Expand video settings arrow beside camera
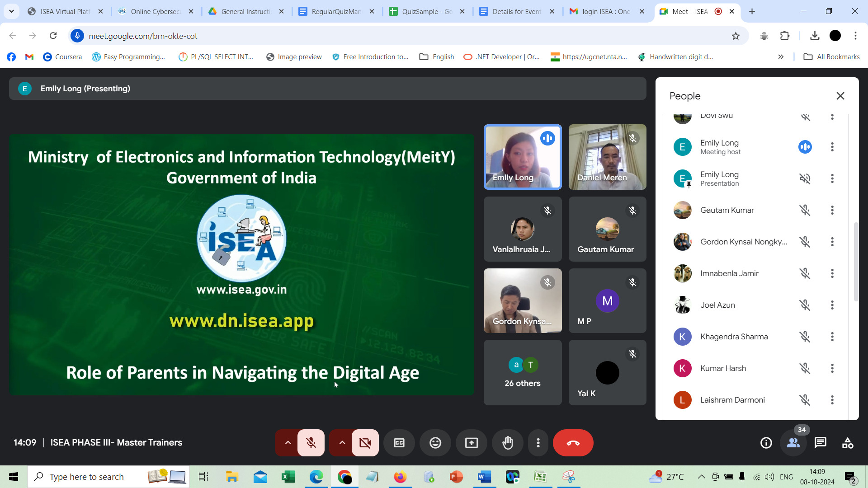 342,443
